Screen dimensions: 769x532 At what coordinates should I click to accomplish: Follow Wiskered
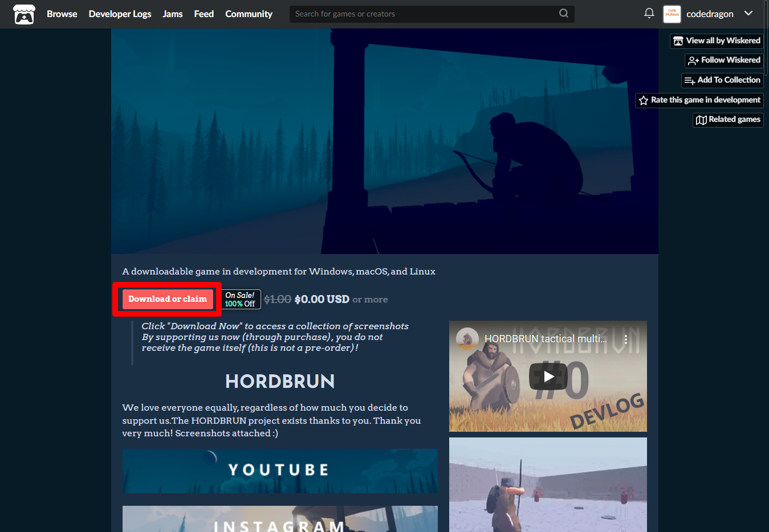tap(724, 60)
